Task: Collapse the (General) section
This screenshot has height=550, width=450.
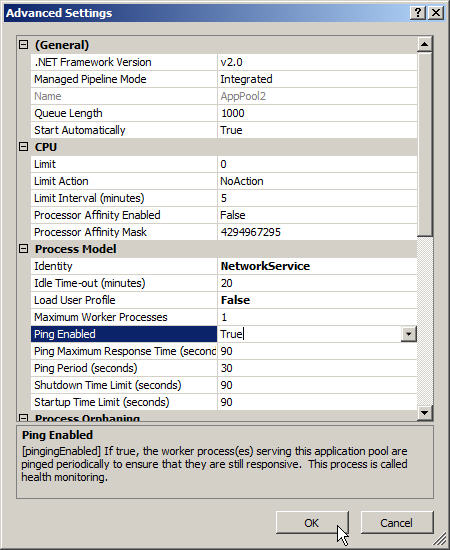Action: point(23,45)
